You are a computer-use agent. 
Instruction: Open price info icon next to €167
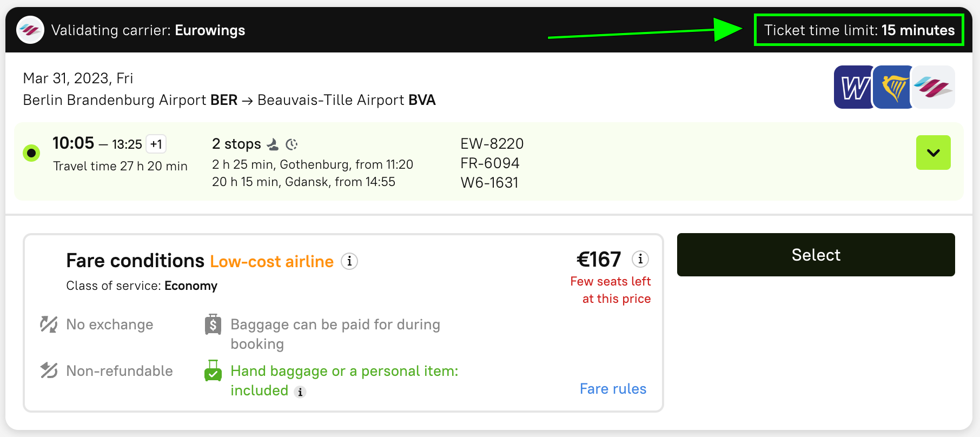640,260
